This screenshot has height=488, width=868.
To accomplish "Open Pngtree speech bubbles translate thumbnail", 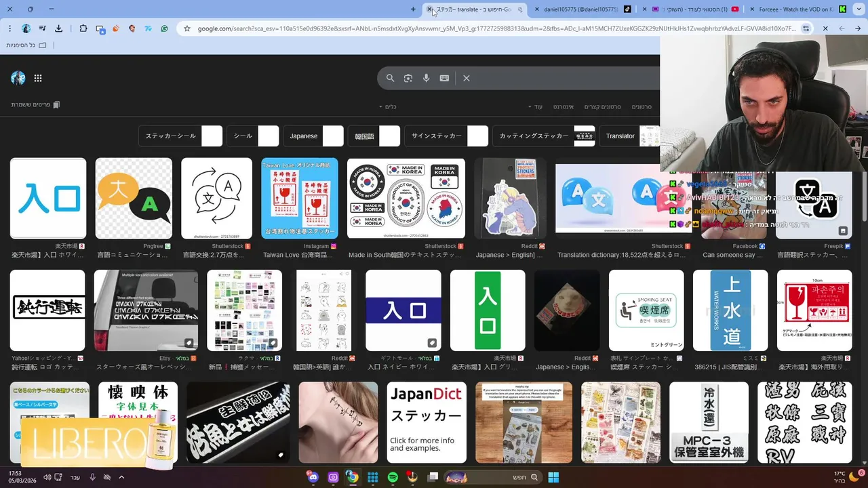I will 134,199.
